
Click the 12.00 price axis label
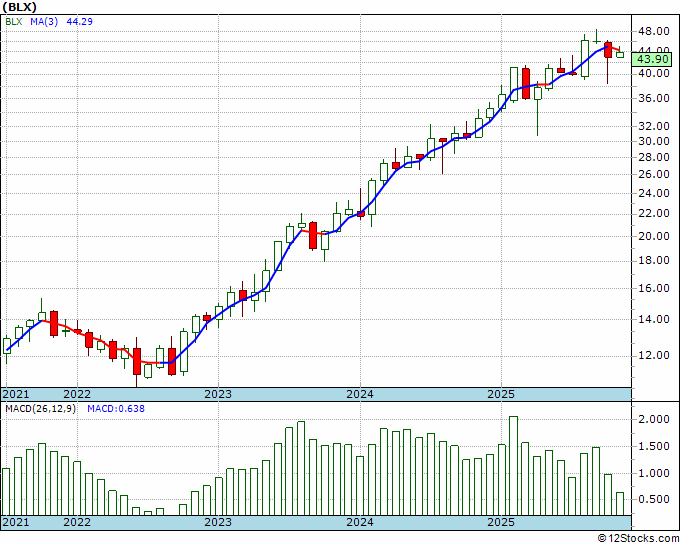[654, 356]
